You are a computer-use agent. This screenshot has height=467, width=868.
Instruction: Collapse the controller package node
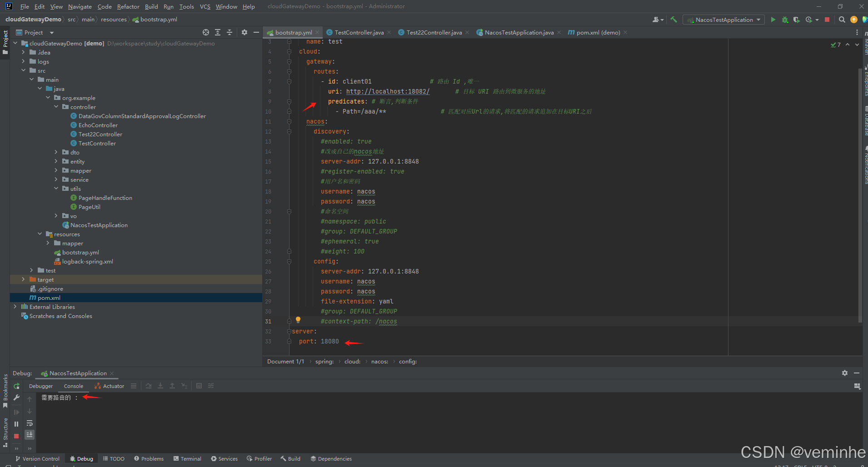tap(56, 107)
